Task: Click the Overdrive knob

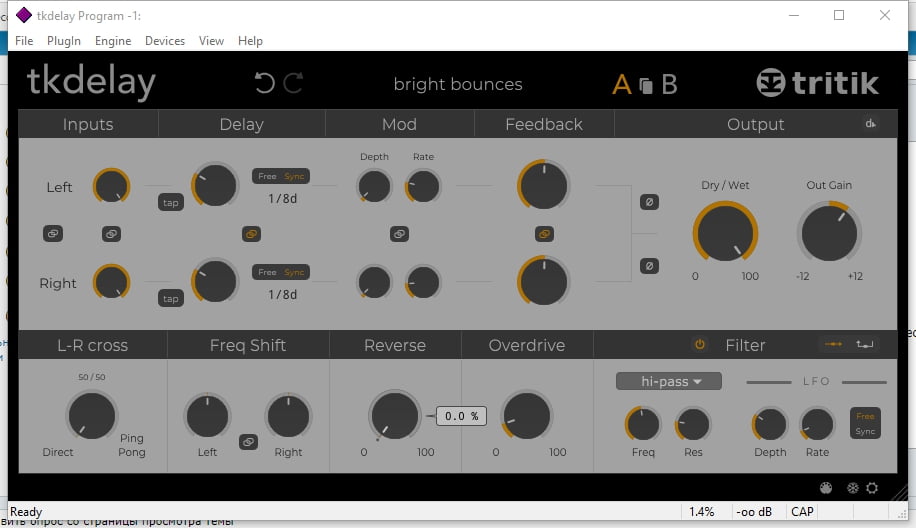Action: [x=526, y=416]
